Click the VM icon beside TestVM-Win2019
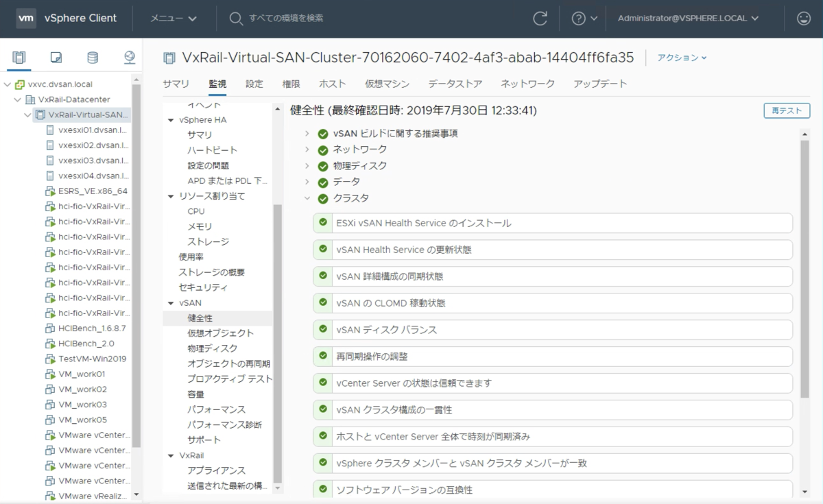Viewport: 823px width, 504px height. pos(50,359)
